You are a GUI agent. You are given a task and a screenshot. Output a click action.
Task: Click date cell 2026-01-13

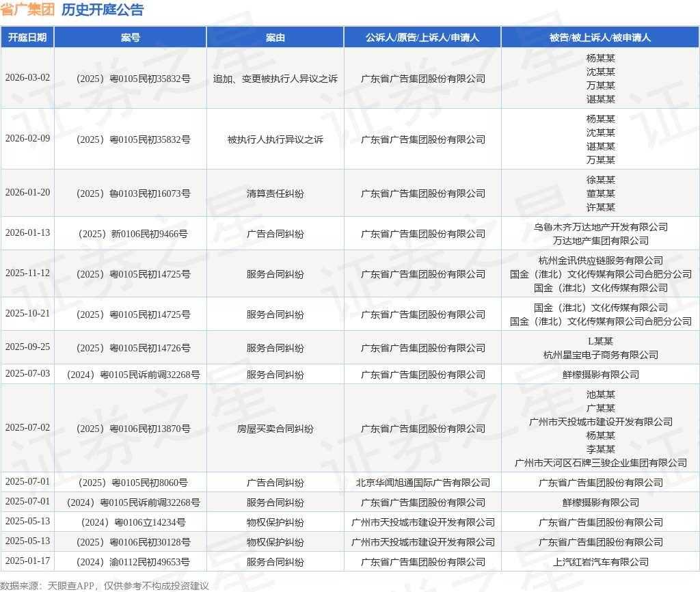27,232
